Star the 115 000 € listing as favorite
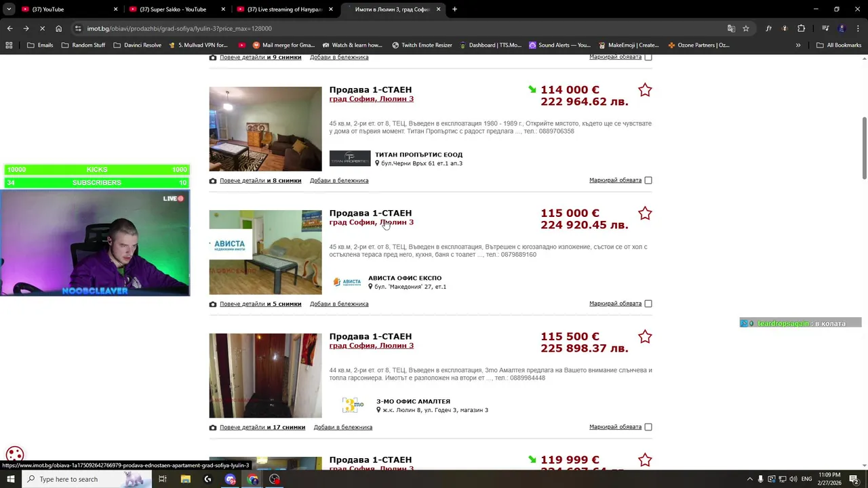The height and width of the screenshot is (488, 868). click(x=645, y=213)
